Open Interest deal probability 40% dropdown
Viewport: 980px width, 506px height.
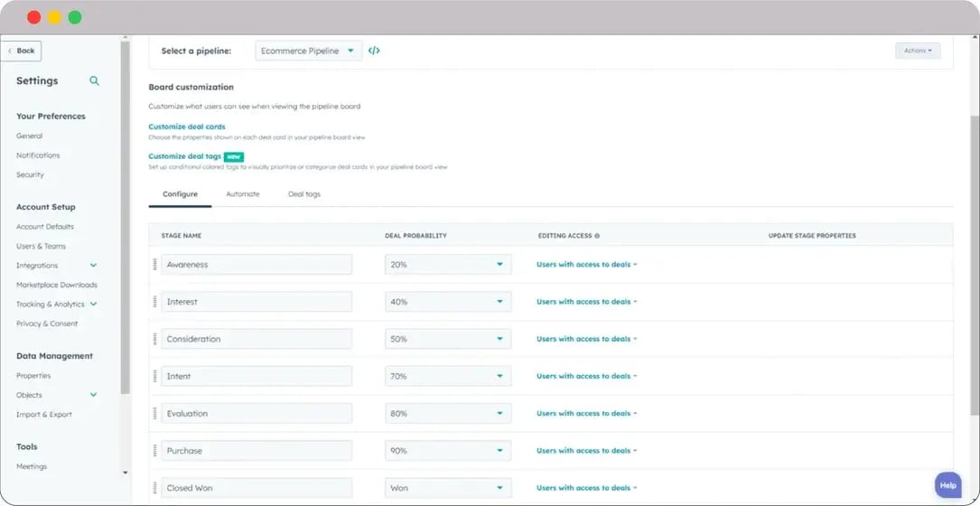coord(448,302)
